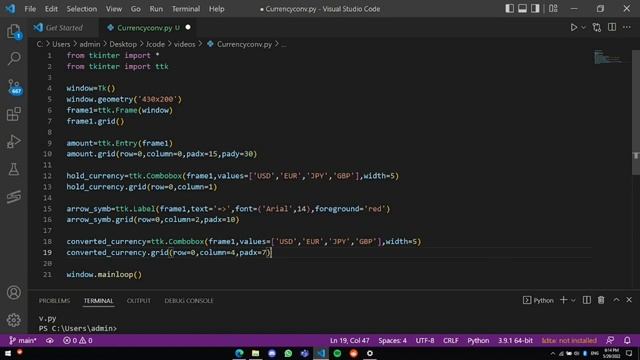Toggle bottom panel layout icon

(x=522, y=9)
